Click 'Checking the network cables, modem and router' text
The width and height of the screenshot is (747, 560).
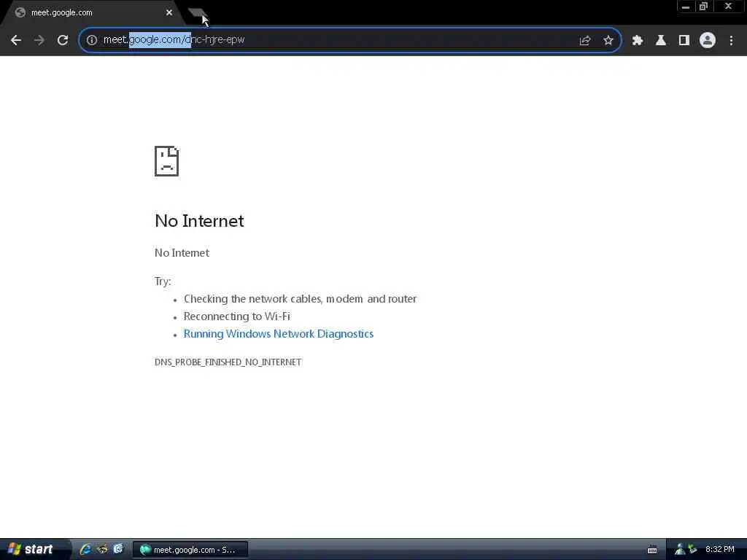(x=300, y=299)
